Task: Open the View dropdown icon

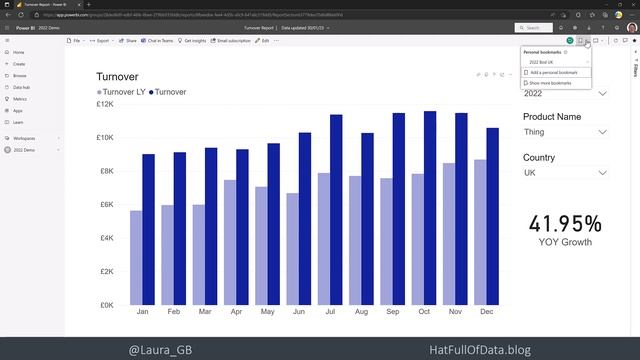Action: coord(598,40)
